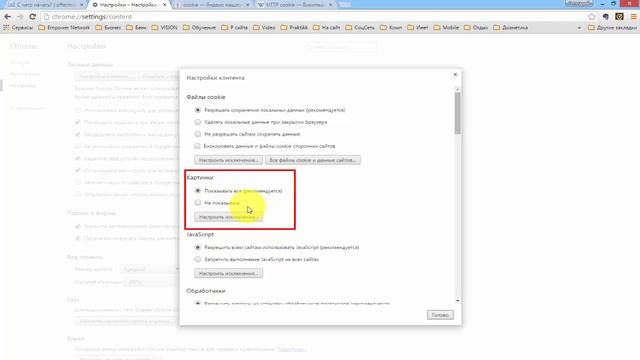This screenshot has width=640, height=360.
Task: Click the dialog scrollbar thumb
Action: point(458,113)
